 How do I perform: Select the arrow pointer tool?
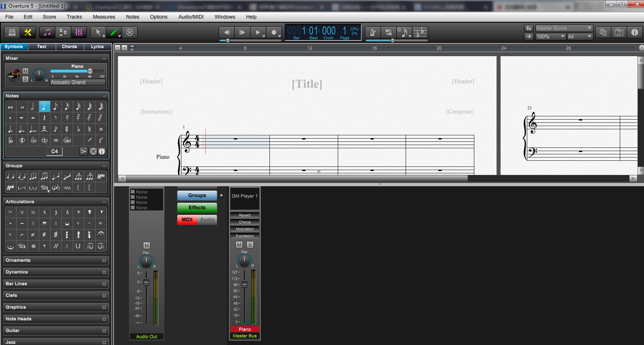98,32
